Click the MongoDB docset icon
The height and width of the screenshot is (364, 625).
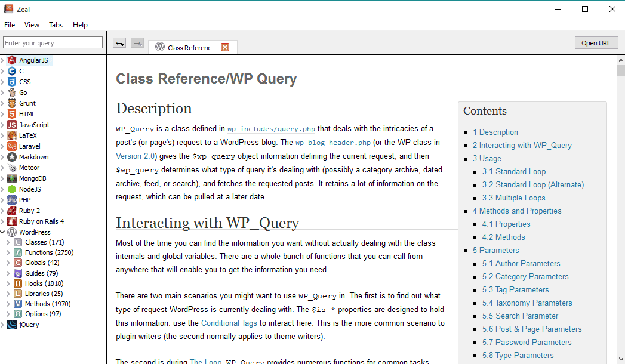pyautogui.click(x=12, y=178)
